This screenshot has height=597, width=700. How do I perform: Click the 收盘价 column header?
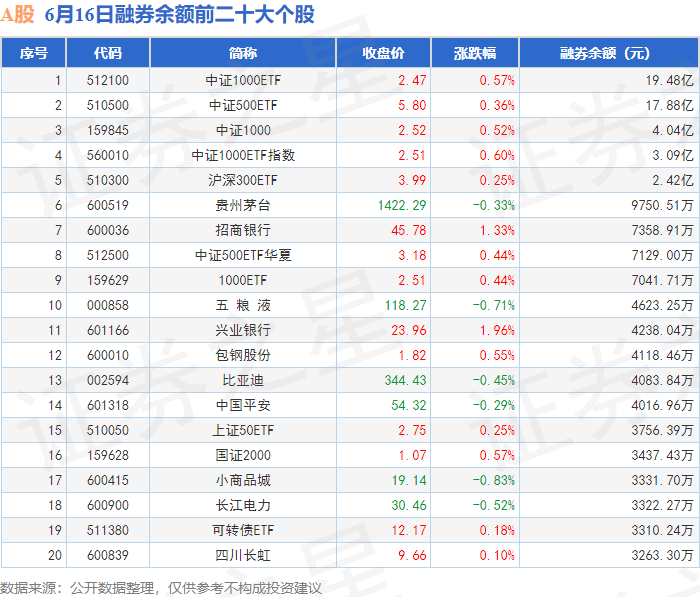(383, 53)
